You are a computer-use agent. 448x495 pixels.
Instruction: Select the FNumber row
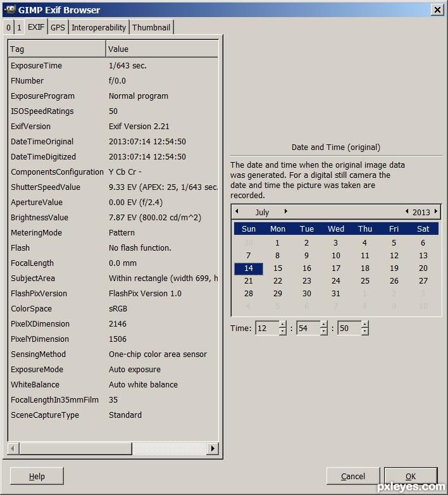point(113,81)
